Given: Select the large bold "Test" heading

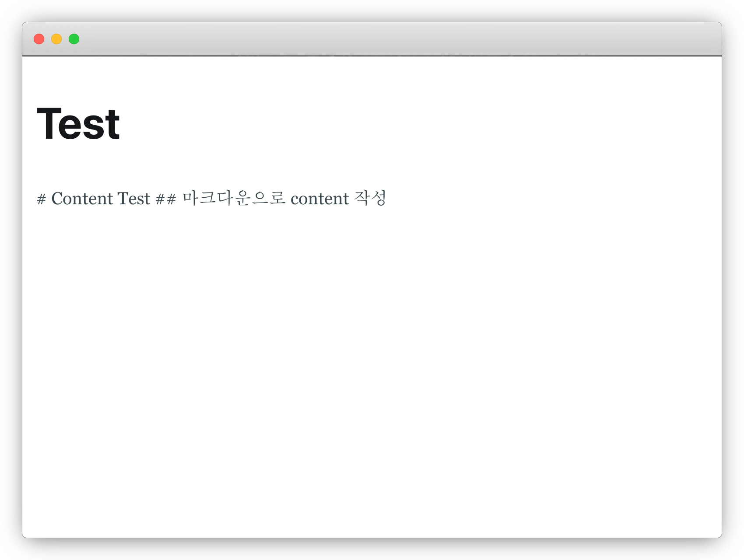Looking at the screenshot, I should [78, 124].
